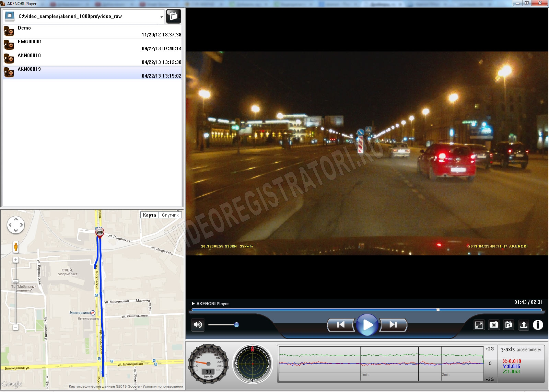Image resolution: width=549 pixels, height=392 pixels.
Task: Click the EMG00001 file's camera icon
Action: pyautogui.click(x=9, y=45)
